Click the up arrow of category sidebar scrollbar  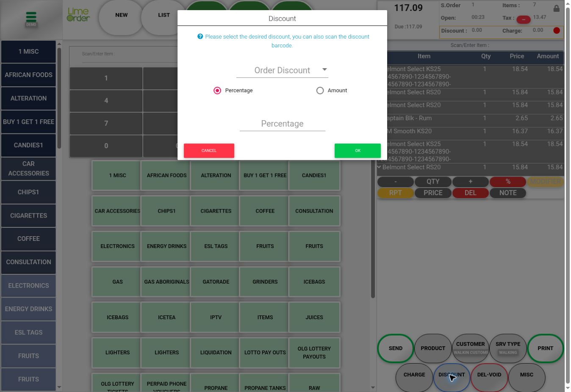point(59,44)
